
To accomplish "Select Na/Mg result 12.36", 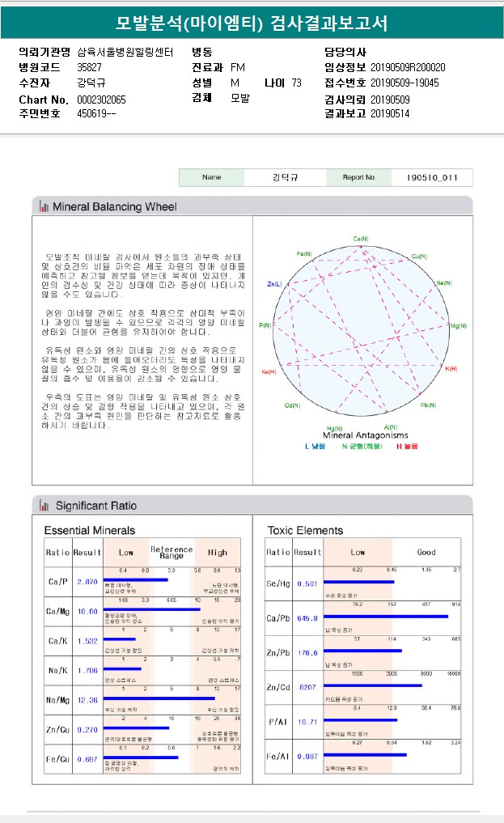I will 87,700.
